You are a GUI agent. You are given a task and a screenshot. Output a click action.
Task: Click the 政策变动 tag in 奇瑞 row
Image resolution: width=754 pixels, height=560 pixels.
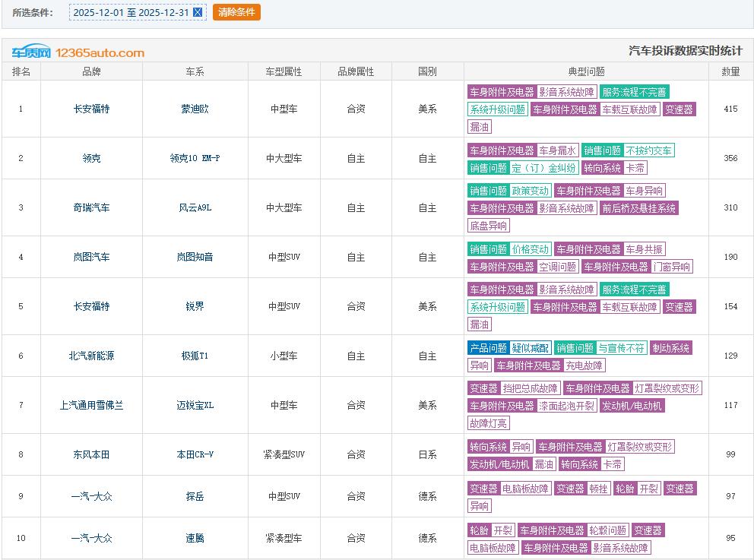click(530, 191)
